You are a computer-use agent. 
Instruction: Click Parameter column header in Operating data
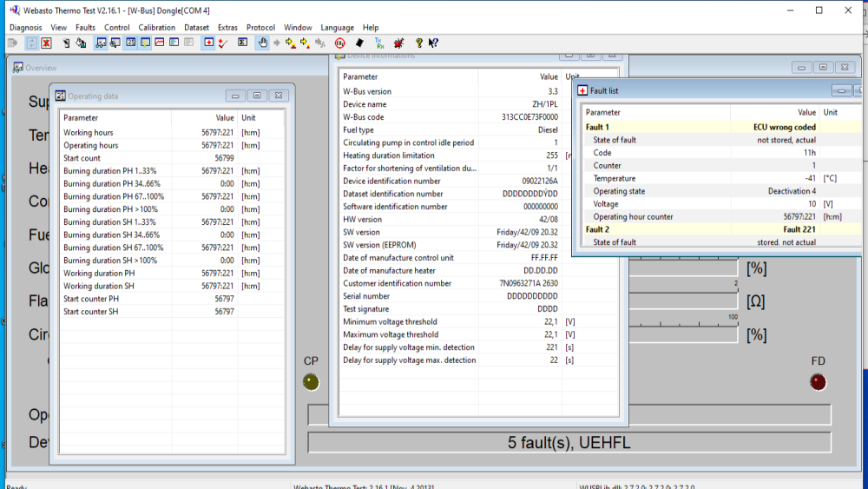click(x=115, y=117)
